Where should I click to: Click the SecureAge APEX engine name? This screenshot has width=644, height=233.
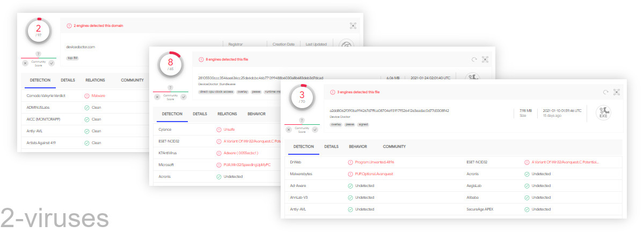click(x=481, y=209)
